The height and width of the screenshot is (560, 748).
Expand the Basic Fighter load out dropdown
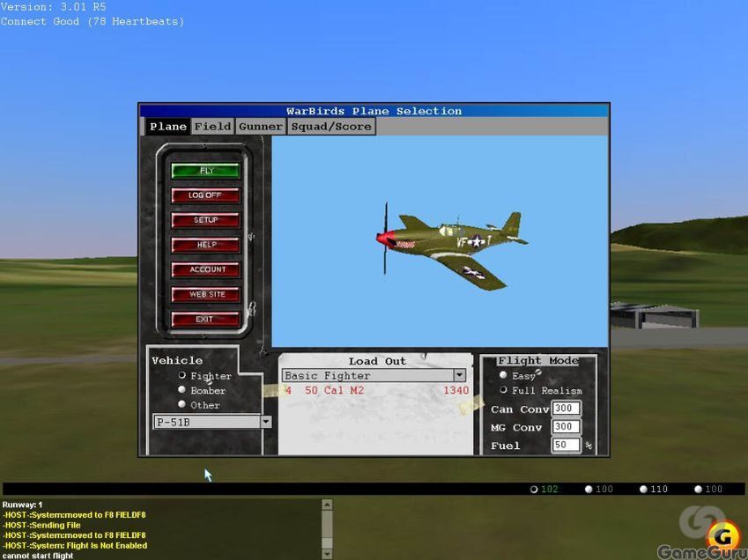click(x=459, y=376)
